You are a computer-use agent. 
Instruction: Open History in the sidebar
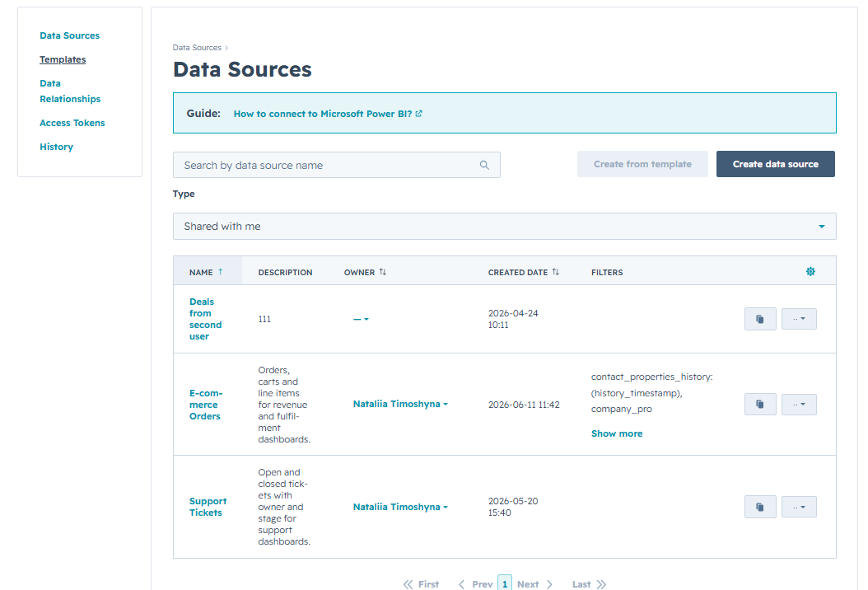57,147
